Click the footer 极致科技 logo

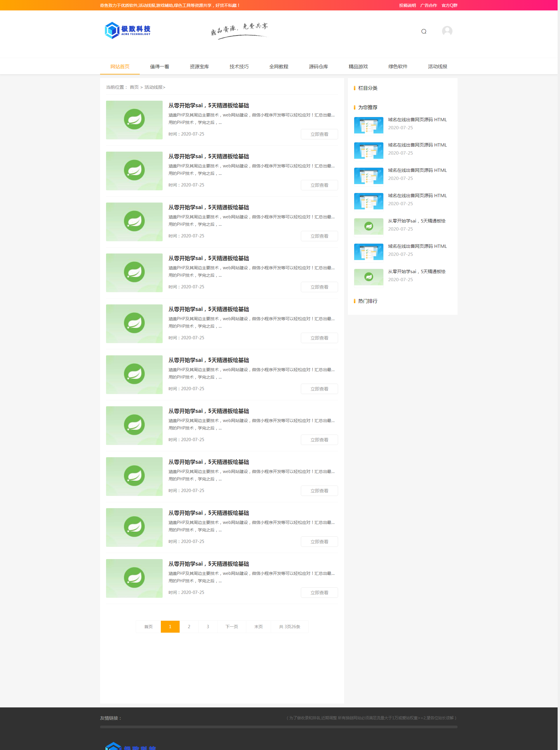click(x=131, y=746)
